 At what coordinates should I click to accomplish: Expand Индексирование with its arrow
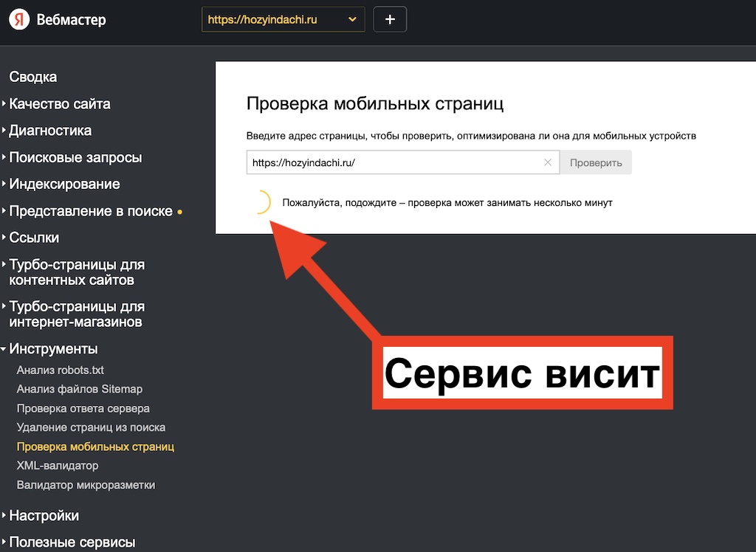tap(4, 184)
